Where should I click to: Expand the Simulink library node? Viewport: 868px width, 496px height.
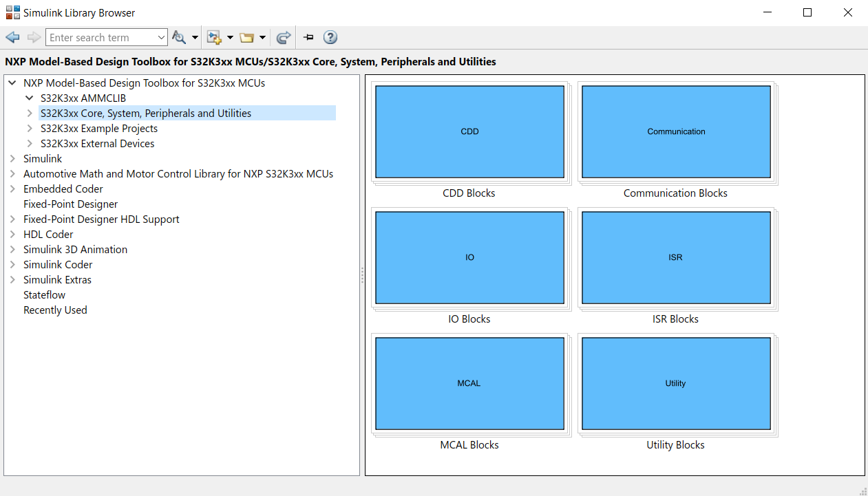(x=12, y=158)
